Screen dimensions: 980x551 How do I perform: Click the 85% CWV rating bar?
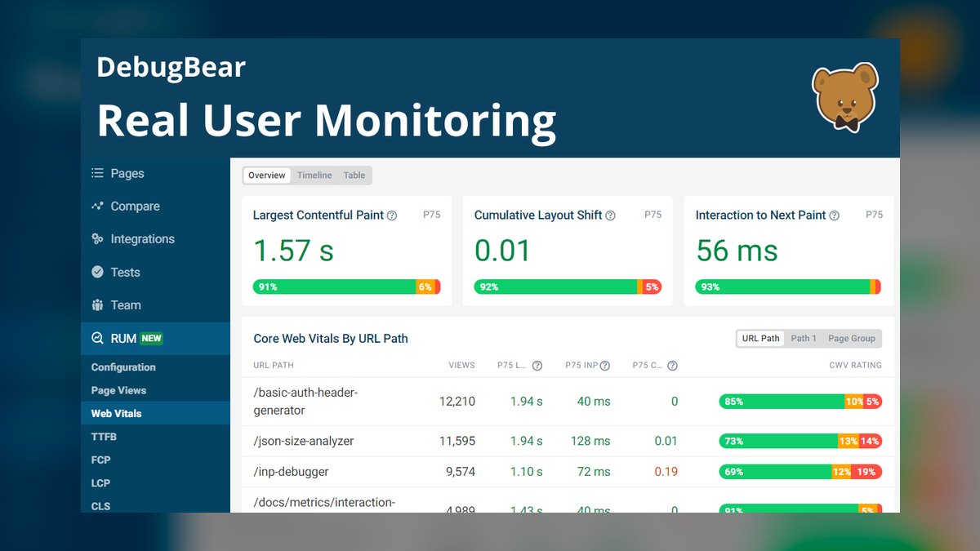800,402
